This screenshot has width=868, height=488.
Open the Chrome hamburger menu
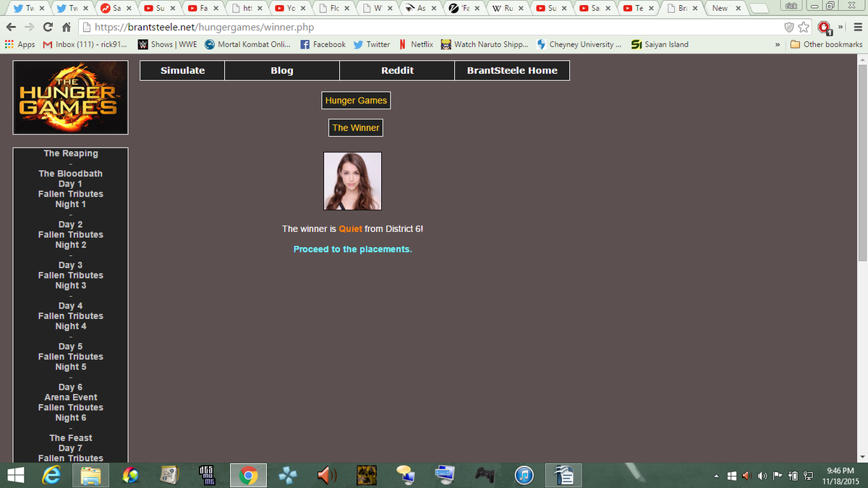[x=858, y=27]
